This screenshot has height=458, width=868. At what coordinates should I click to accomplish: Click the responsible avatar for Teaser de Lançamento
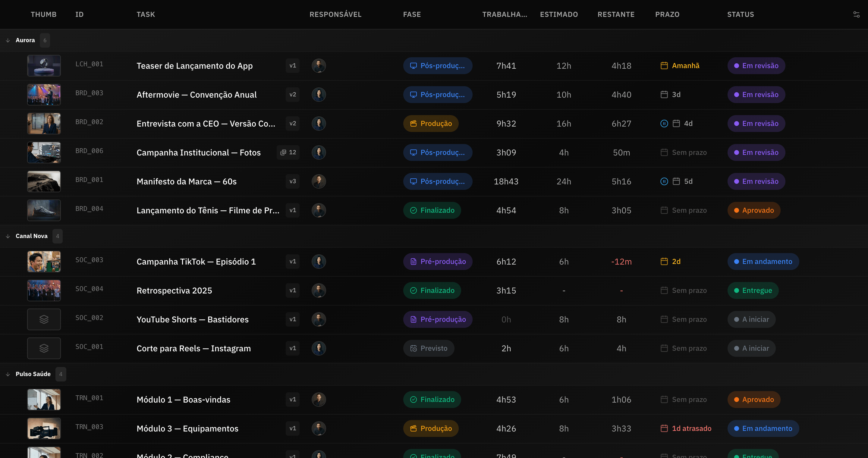pyautogui.click(x=319, y=66)
